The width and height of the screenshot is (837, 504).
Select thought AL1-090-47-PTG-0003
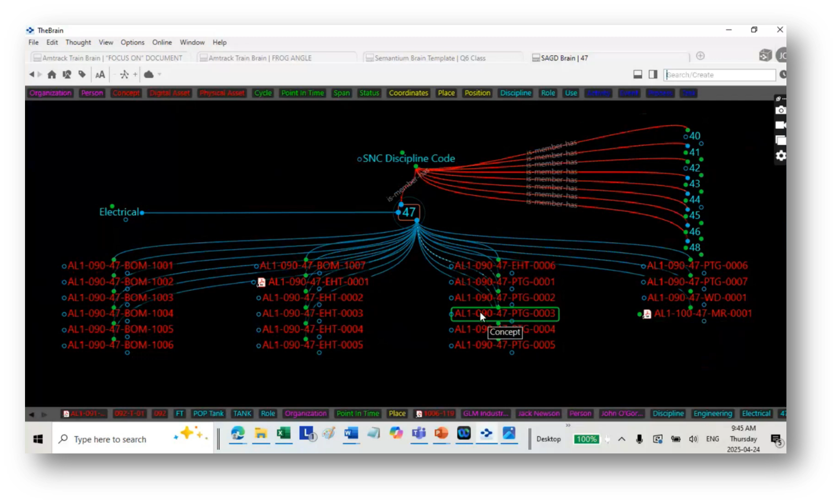(x=505, y=313)
